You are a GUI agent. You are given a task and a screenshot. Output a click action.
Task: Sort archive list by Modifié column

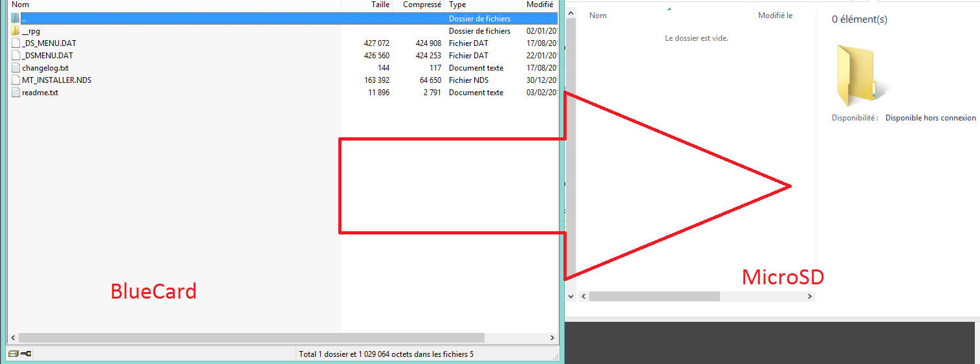pos(539,5)
